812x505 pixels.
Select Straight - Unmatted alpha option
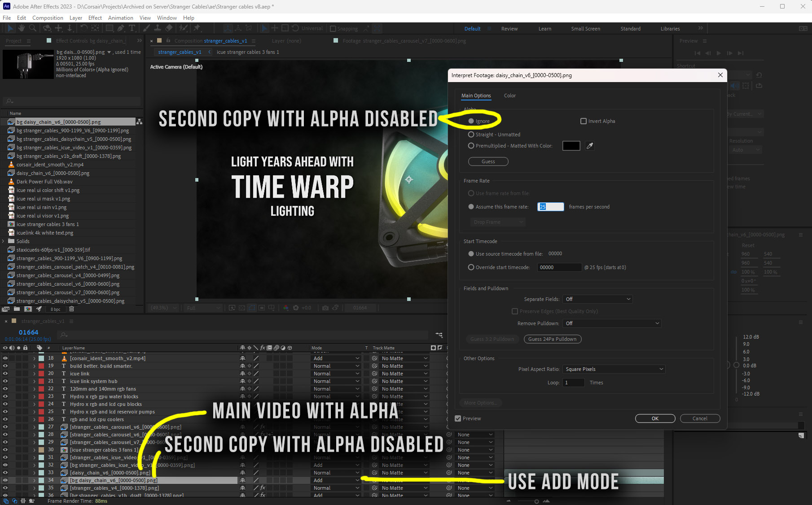point(471,135)
